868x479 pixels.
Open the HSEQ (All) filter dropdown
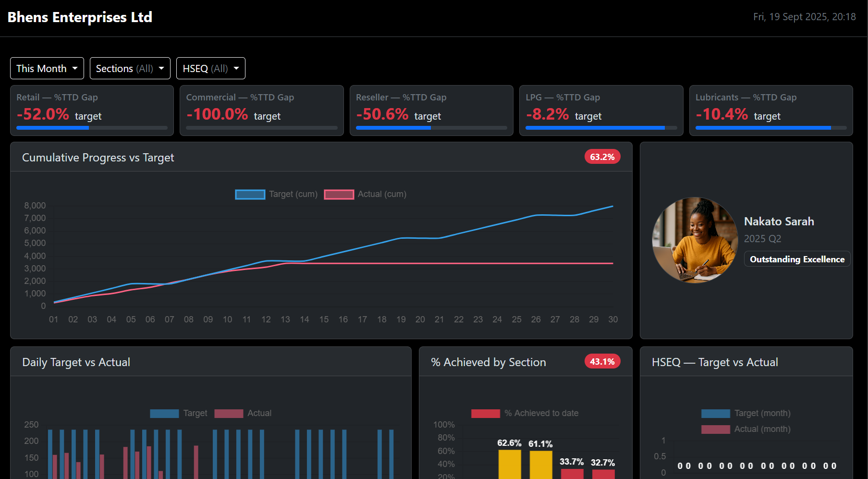tap(210, 68)
